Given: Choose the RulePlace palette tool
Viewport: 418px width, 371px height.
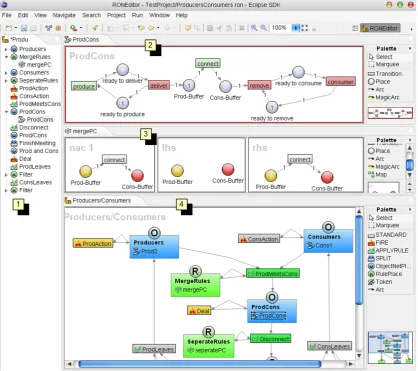Looking at the screenshot, I should (x=385, y=274).
